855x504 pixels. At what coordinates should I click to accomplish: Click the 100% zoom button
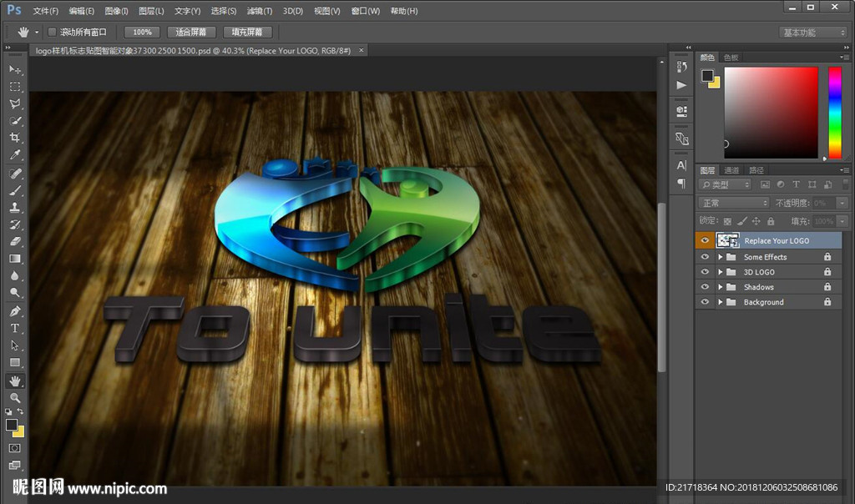142,33
